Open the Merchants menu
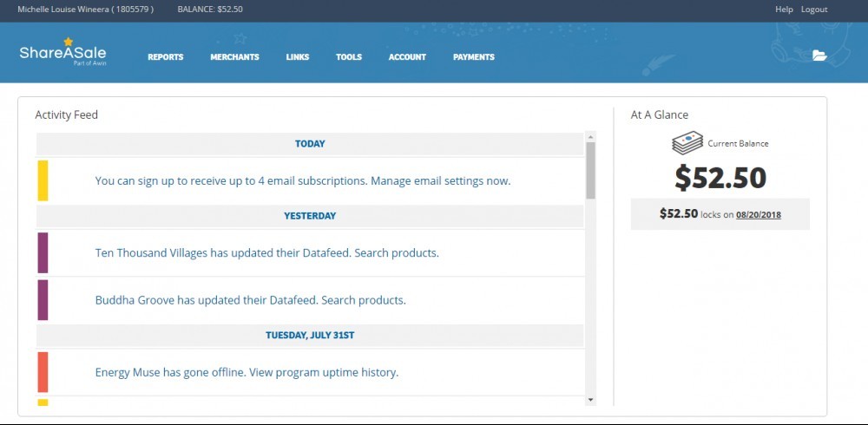Image resolution: width=868 pixels, height=425 pixels. (x=234, y=57)
